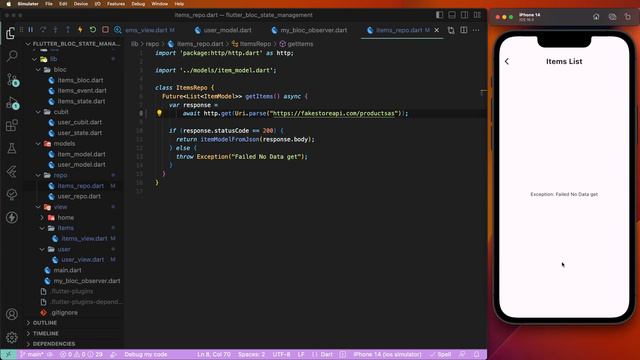Click the debug Step Over icon
This screenshot has height=360, width=640.
coord(43,30)
